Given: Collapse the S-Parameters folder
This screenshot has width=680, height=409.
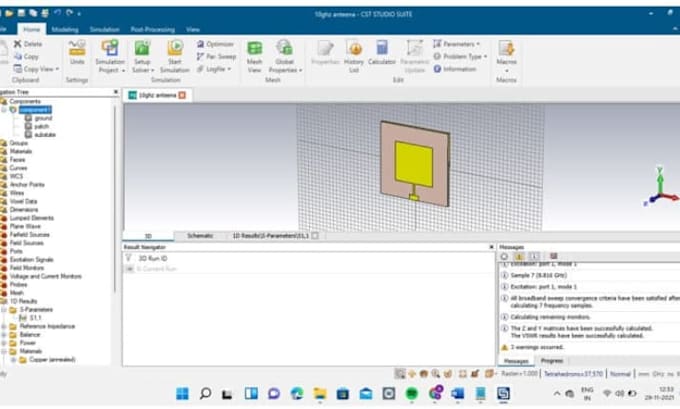Looking at the screenshot, I should point(4,310).
